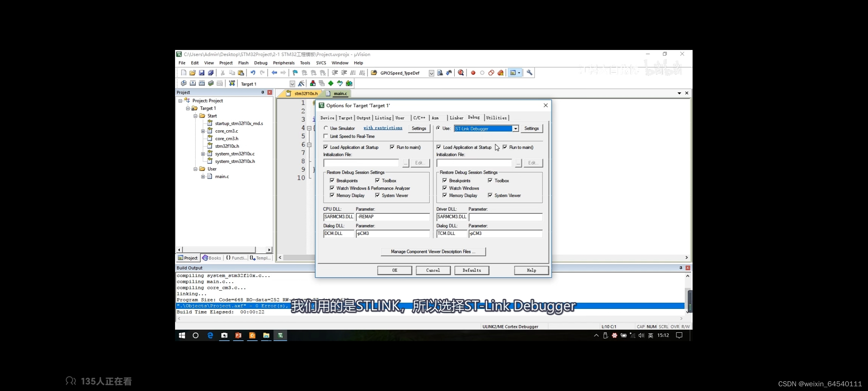This screenshot has height=391, width=868.
Task: Click the 'with restrictions' link
Action: tap(383, 128)
